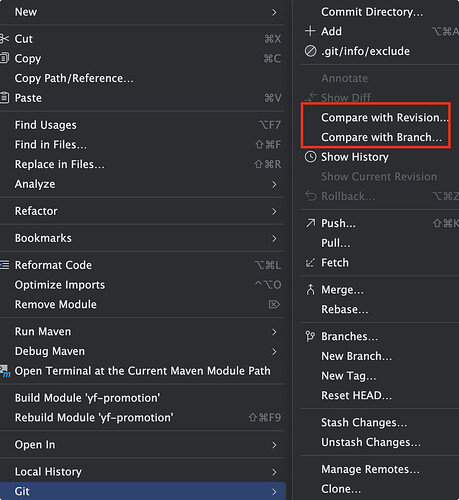The image size is (459, 500).
Task: Click the scissors icon beside Cut
Action: [x=4, y=39]
